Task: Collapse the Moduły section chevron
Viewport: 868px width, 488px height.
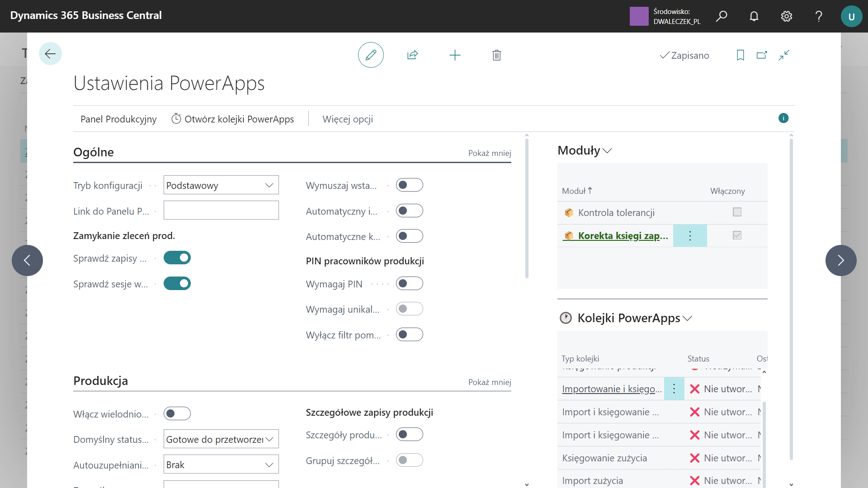Action: coord(607,151)
